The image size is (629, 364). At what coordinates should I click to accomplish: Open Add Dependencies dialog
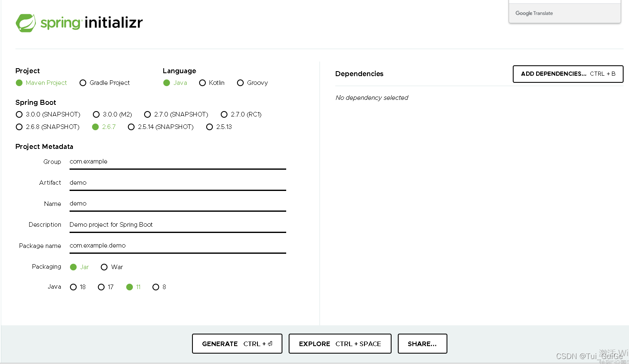pyautogui.click(x=568, y=74)
